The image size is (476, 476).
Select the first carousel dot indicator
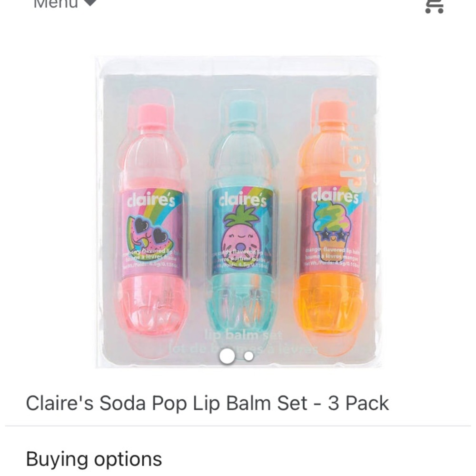(228, 356)
